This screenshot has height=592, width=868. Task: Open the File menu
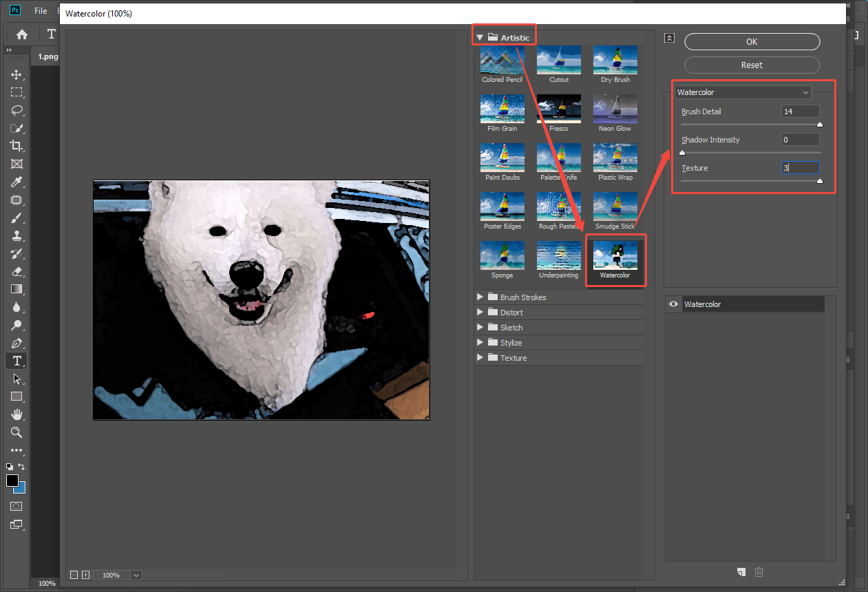tap(40, 10)
